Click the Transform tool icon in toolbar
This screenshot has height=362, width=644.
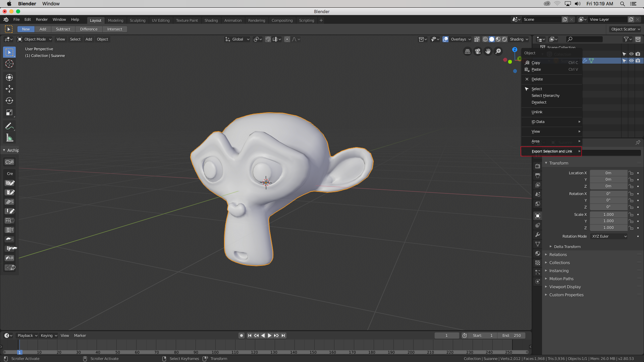[9, 77]
